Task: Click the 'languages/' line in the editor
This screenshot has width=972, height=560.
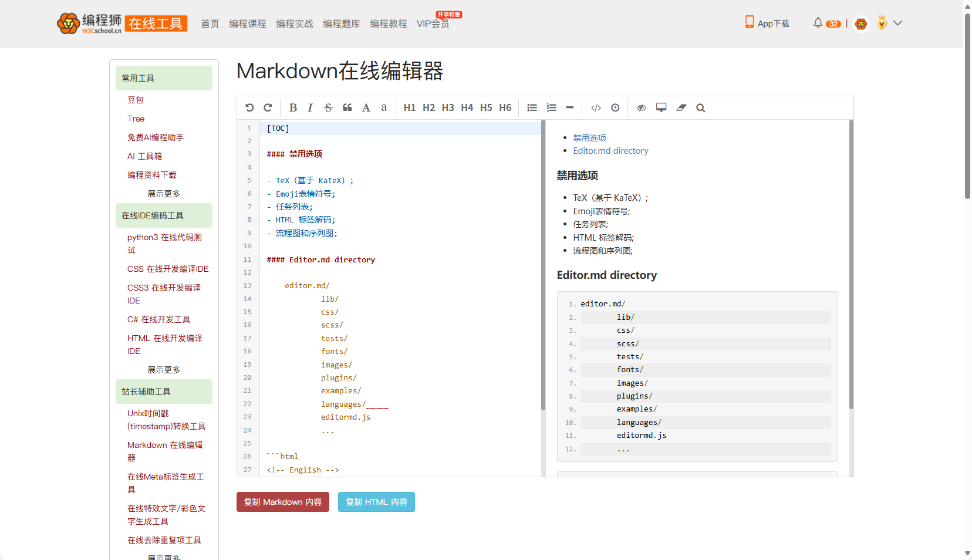Action: (343, 404)
